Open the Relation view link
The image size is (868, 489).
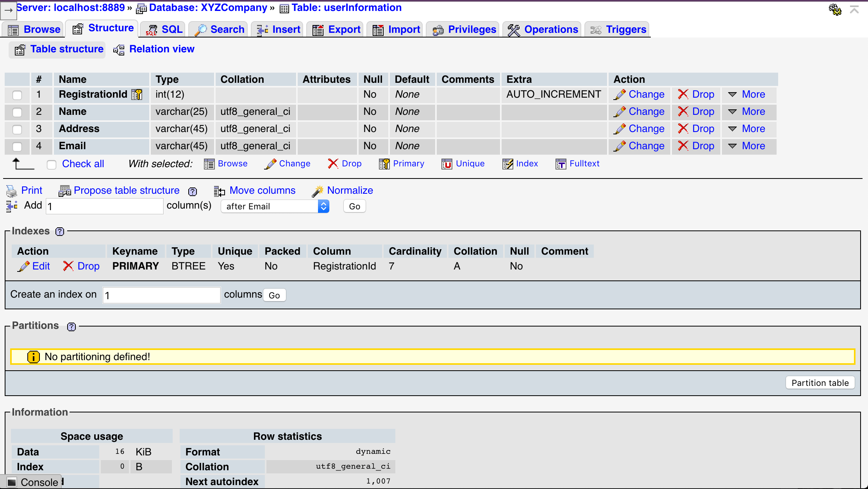pos(162,49)
